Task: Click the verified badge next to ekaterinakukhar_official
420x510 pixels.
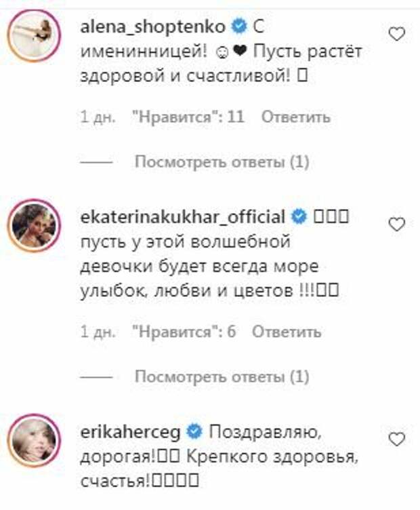Action: (299, 216)
